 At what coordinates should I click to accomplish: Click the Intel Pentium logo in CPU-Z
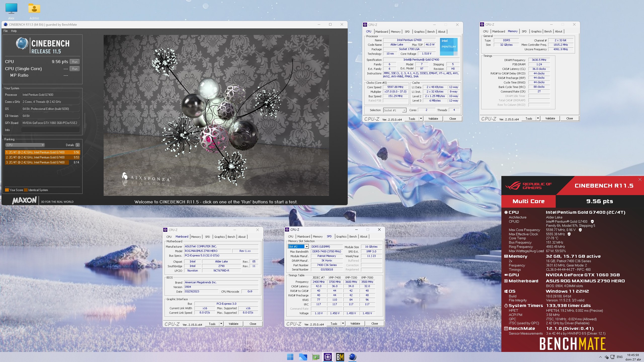point(449,47)
